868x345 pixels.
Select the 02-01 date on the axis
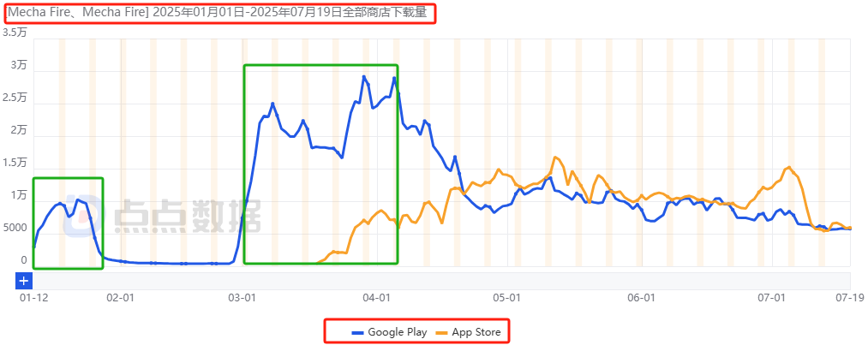coord(121,298)
